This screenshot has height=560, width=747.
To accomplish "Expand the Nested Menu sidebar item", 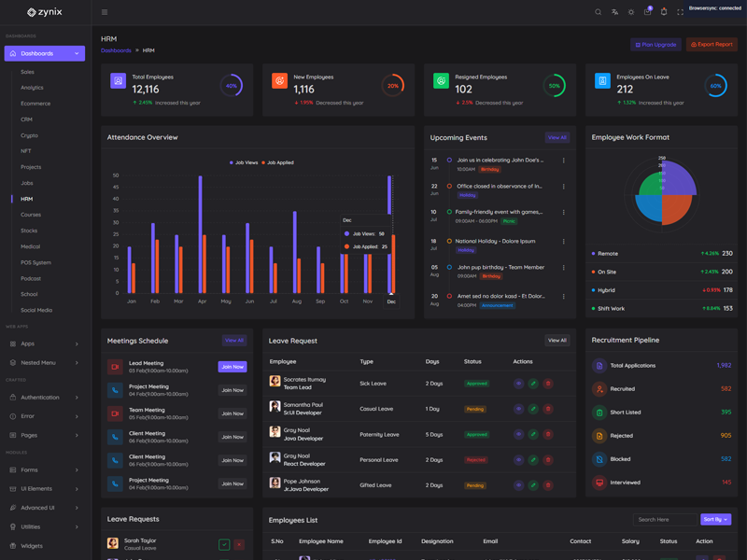I will click(x=45, y=362).
